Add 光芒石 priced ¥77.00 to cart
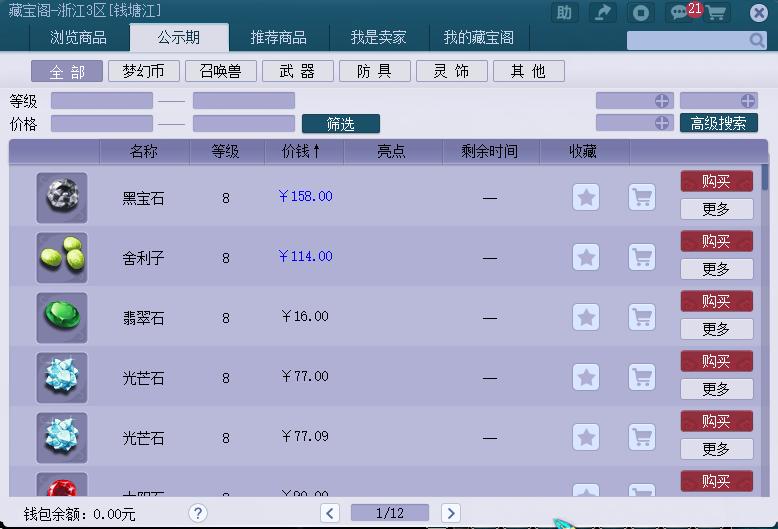778x529 pixels. 642,378
